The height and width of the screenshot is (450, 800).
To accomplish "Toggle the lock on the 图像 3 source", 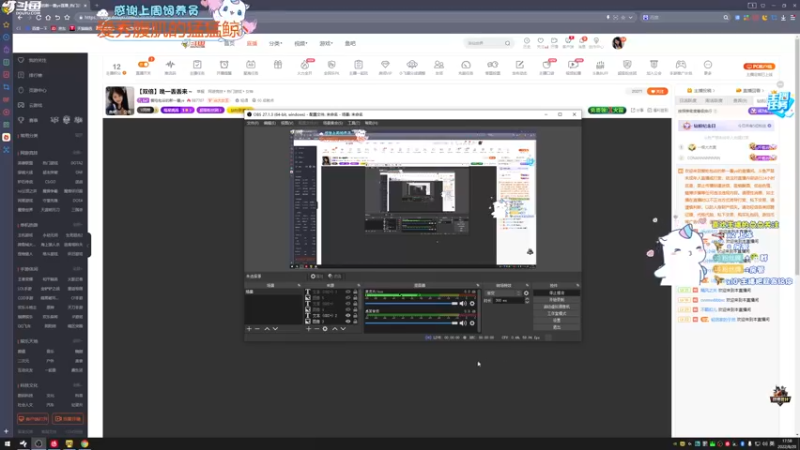I will [355, 321].
